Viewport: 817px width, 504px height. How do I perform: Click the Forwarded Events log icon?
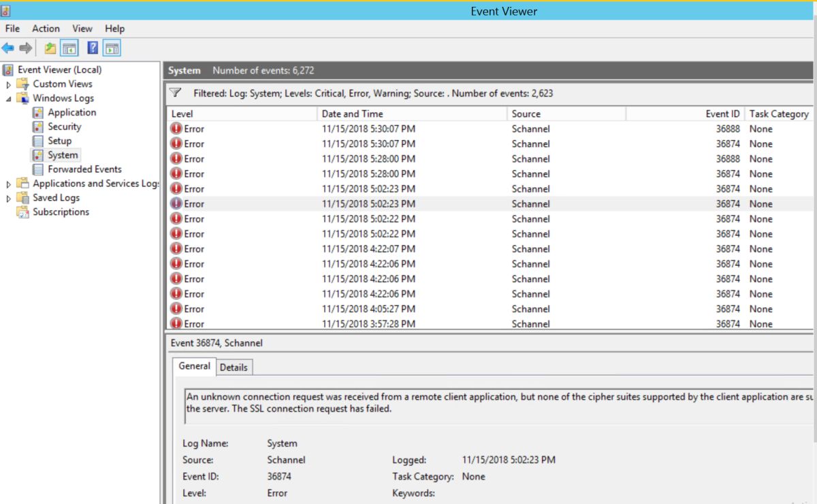[x=38, y=169]
